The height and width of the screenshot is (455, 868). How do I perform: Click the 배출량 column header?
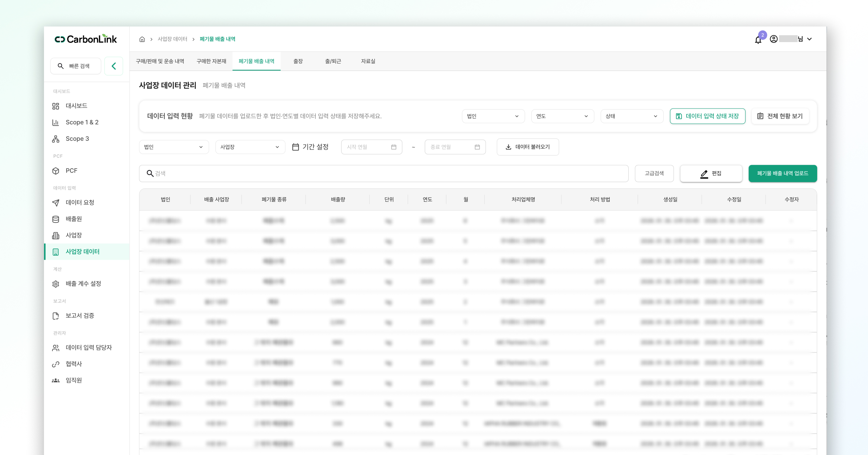pyautogui.click(x=338, y=200)
